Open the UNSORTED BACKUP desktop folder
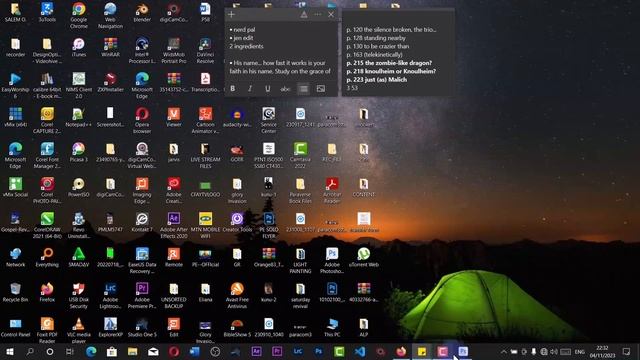Image resolution: width=640 pixels, height=360 pixels. [x=173, y=296]
